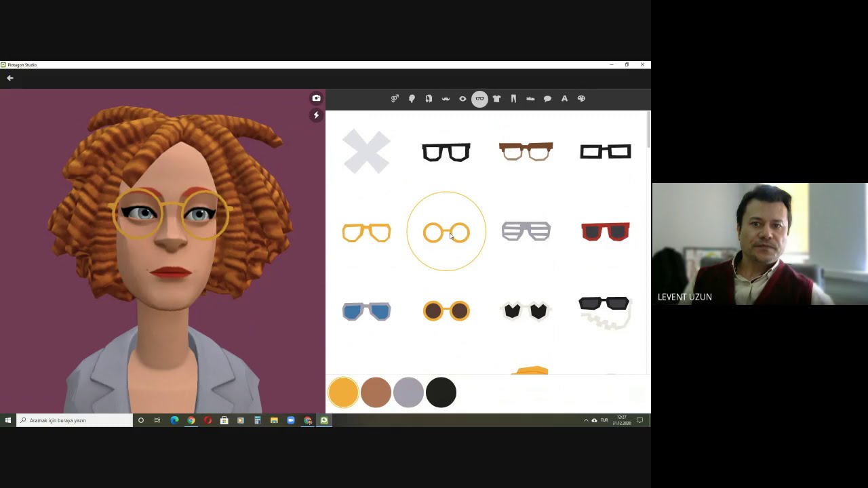Open the shirt clothing tab
This screenshot has width=868, height=488.
(496, 99)
